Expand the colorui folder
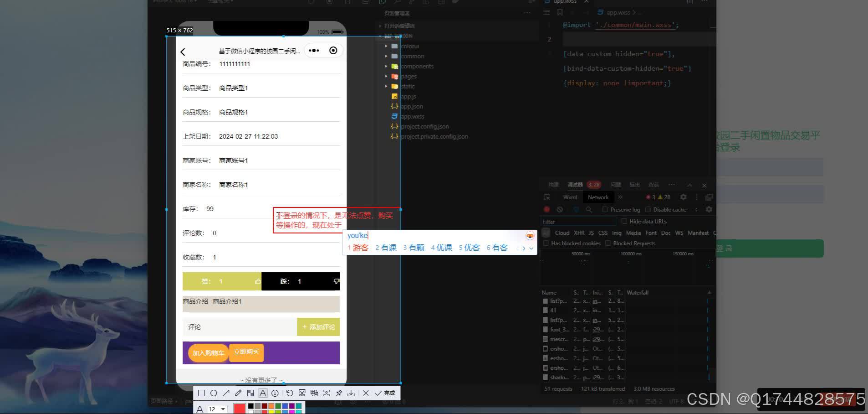868x414 pixels. [x=386, y=46]
